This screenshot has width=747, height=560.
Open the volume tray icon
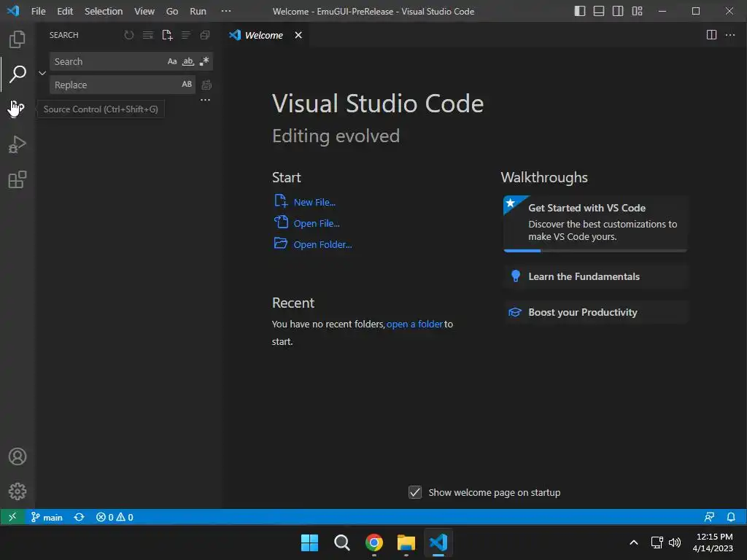(x=675, y=542)
